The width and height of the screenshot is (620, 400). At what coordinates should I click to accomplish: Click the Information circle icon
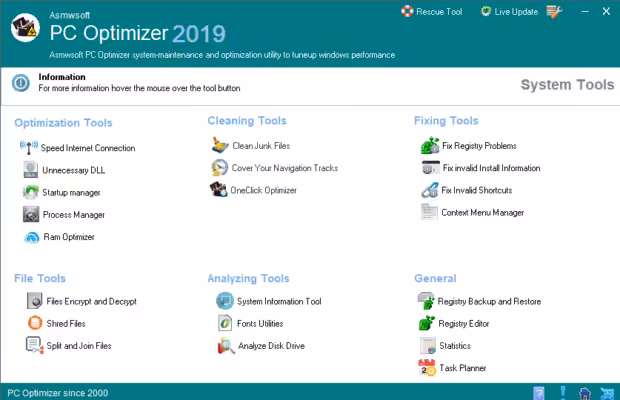click(19, 83)
